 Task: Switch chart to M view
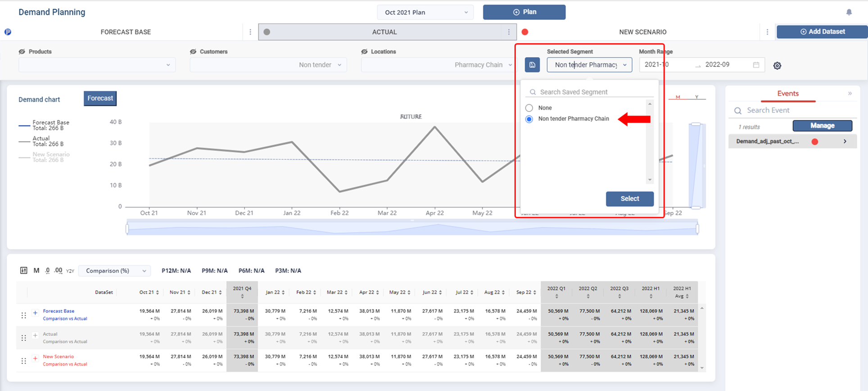[x=678, y=97]
